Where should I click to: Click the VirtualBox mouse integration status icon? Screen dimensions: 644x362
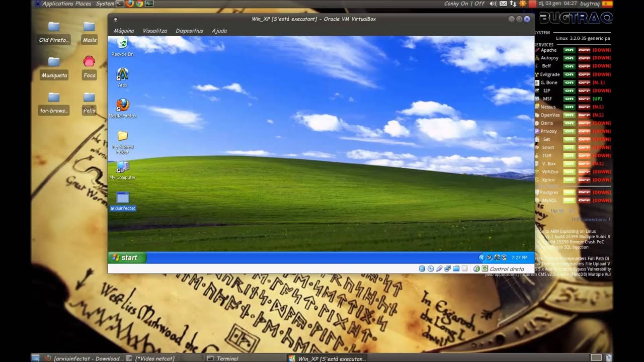click(x=476, y=269)
